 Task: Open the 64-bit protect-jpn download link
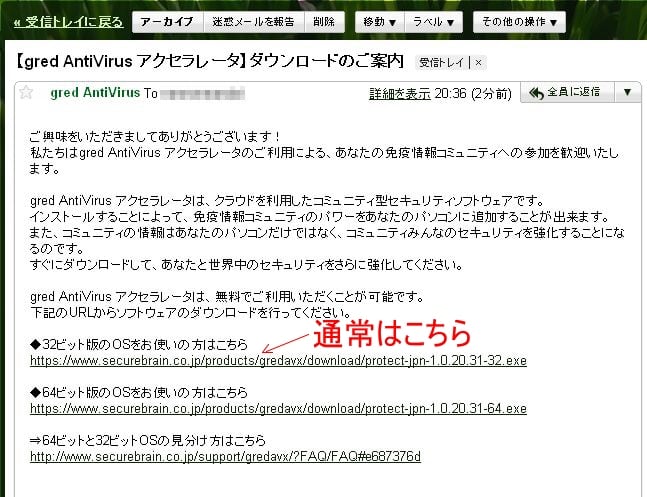pyautogui.click(x=278, y=408)
